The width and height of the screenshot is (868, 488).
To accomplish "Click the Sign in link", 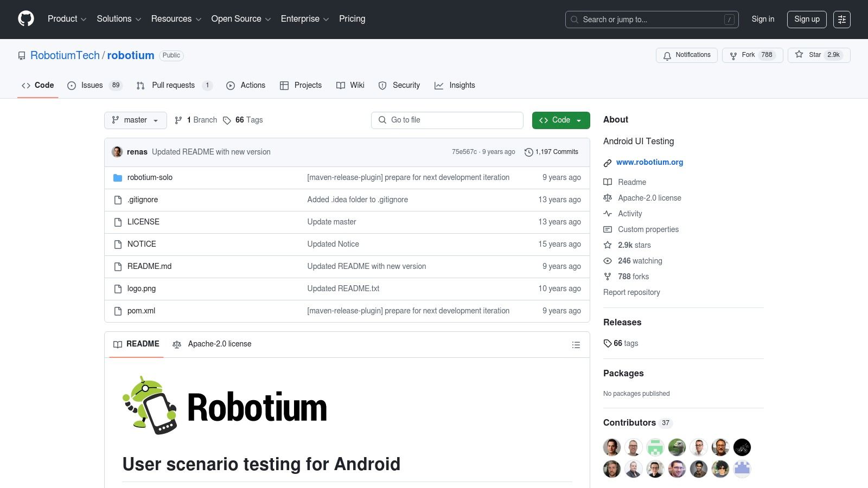I will 763,20.
